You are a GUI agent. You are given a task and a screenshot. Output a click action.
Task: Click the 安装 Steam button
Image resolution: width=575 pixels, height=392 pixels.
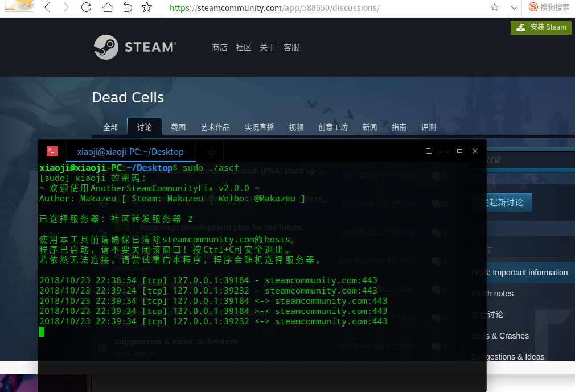click(x=541, y=27)
